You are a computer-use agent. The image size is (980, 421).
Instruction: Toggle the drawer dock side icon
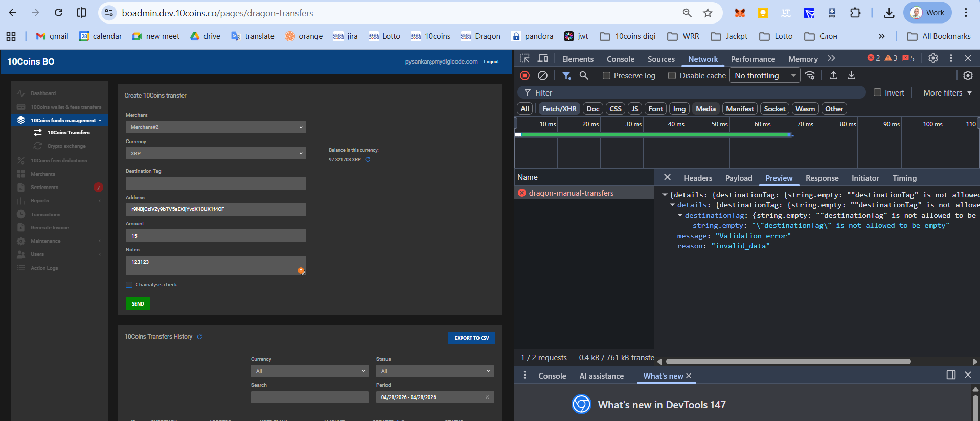click(x=951, y=375)
